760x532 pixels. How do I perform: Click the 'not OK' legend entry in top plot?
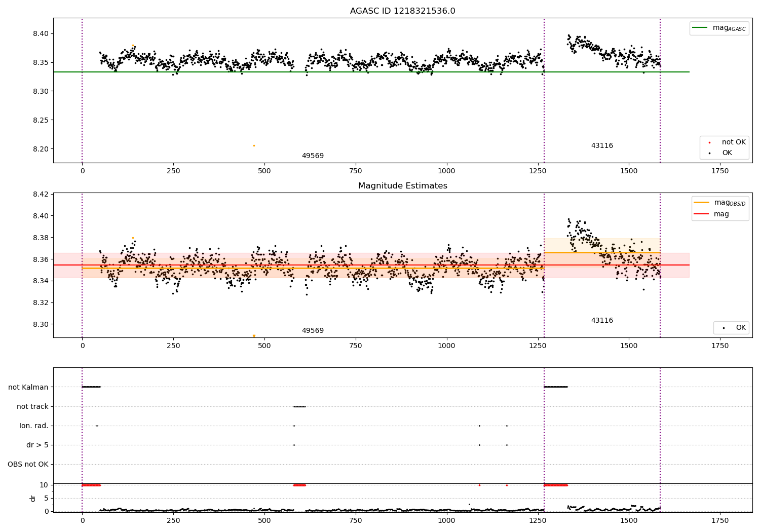723,142
